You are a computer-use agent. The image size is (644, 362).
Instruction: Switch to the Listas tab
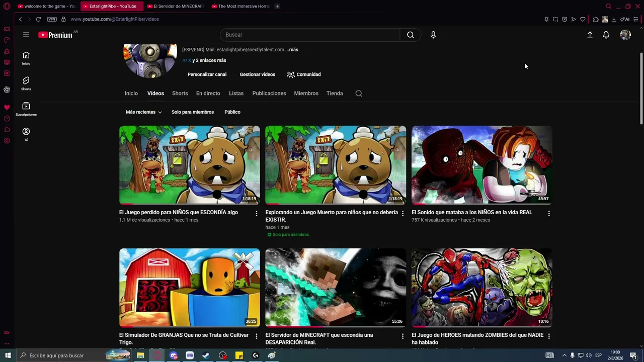tap(236, 94)
